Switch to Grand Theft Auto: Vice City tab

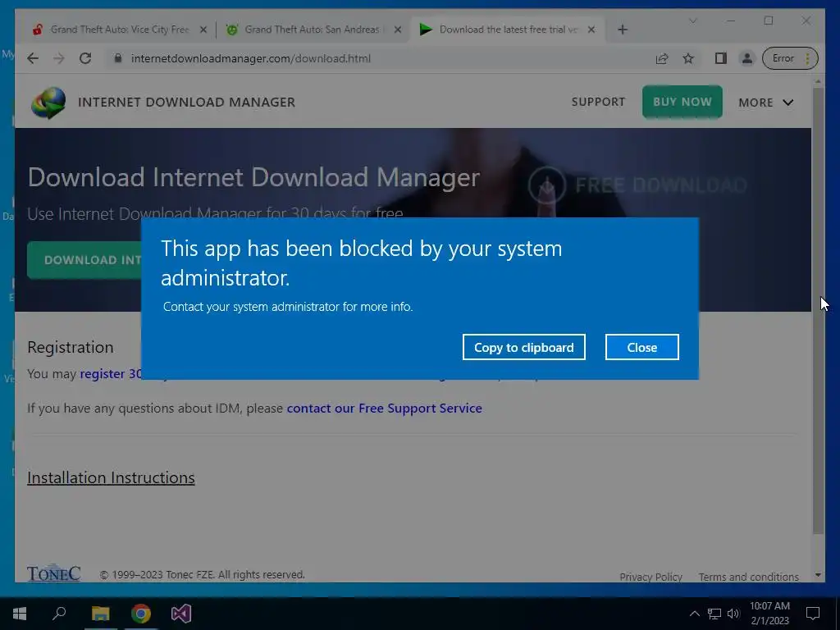tap(119, 30)
